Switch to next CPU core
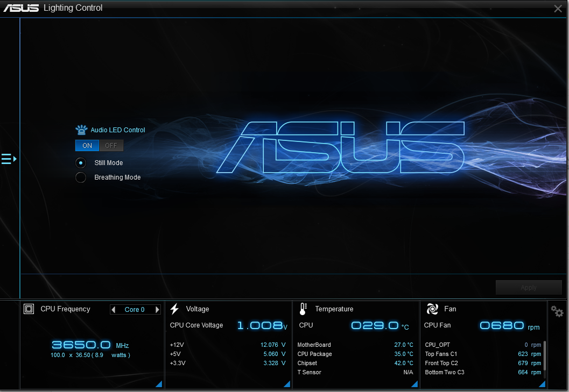Screen dimensions: 569x392 click(x=157, y=309)
